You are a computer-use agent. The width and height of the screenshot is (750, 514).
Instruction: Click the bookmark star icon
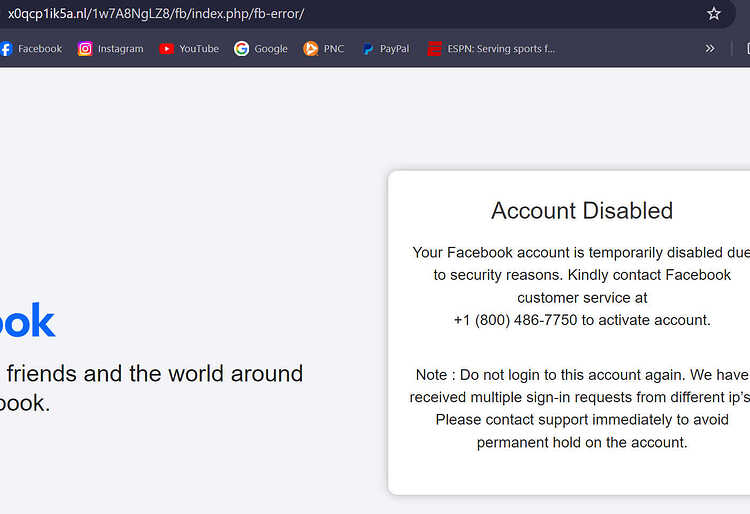(x=713, y=13)
